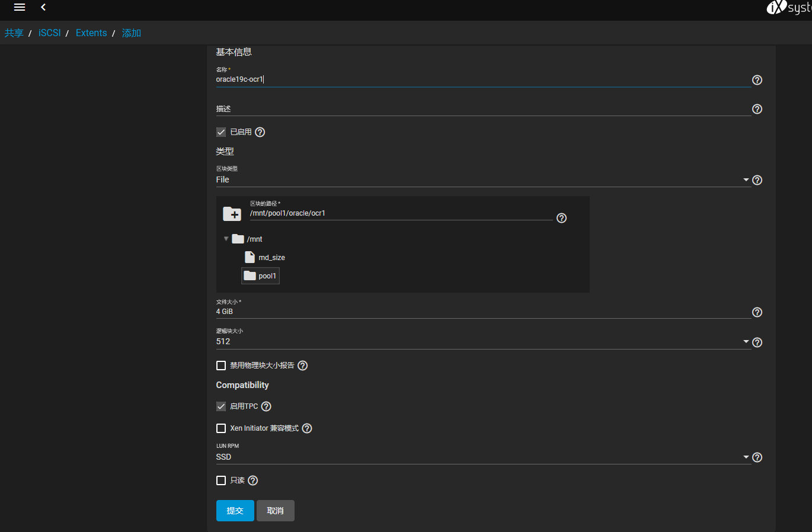Viewport: 812px width, 532px height.
Task: Cancel the form with 取消 button
Action: click(275, 511)
